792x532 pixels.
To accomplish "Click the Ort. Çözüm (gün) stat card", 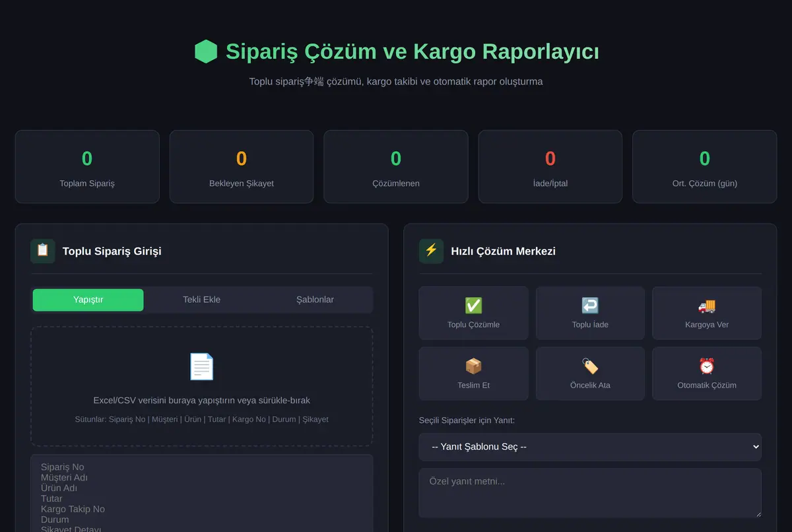I will tap(705, 166).
